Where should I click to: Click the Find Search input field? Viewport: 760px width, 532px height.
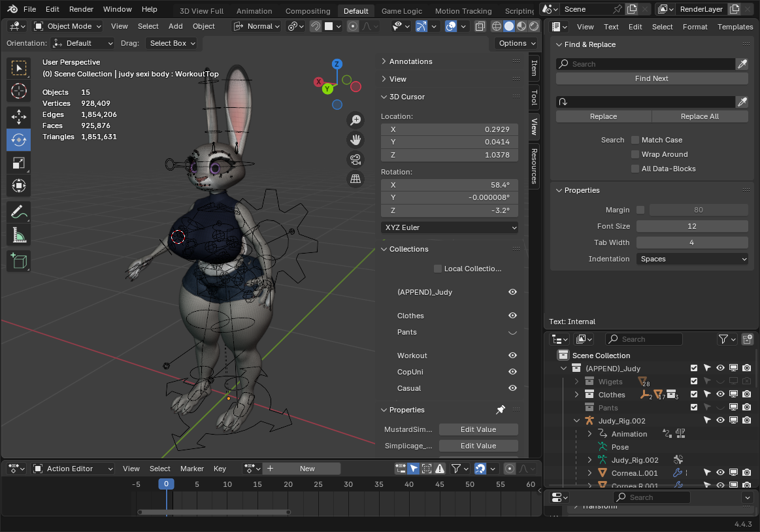pos(645,64)
